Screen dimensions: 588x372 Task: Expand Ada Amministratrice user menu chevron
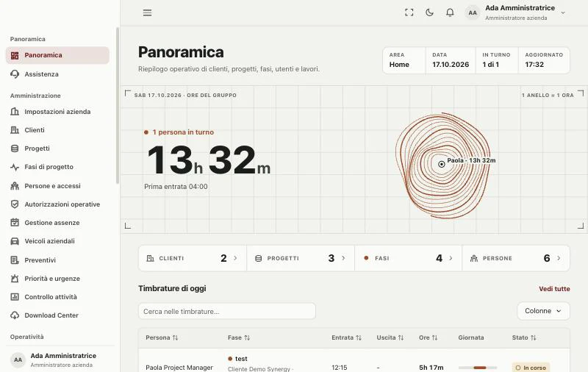[x=563, y=12]
